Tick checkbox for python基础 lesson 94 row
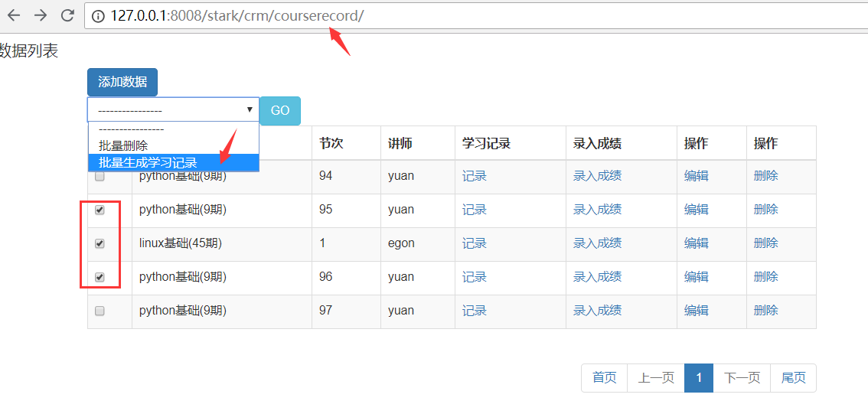 pos(100,177)
